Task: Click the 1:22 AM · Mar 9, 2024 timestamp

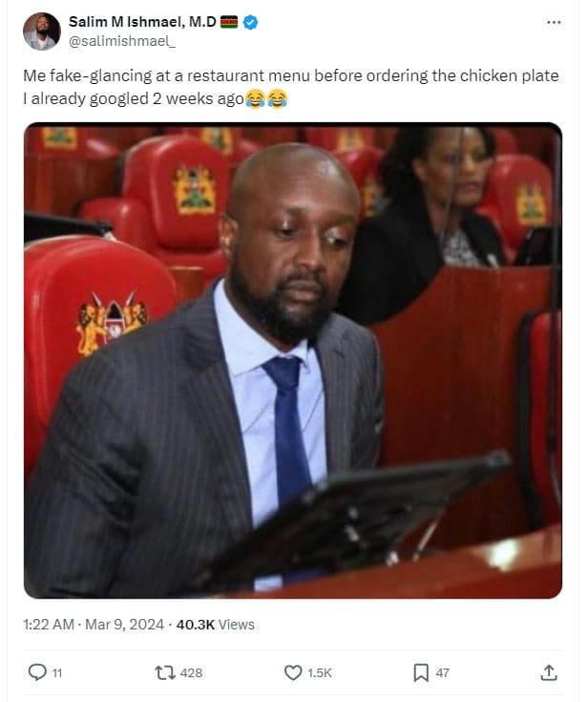Action: click(x=94, y=624)
